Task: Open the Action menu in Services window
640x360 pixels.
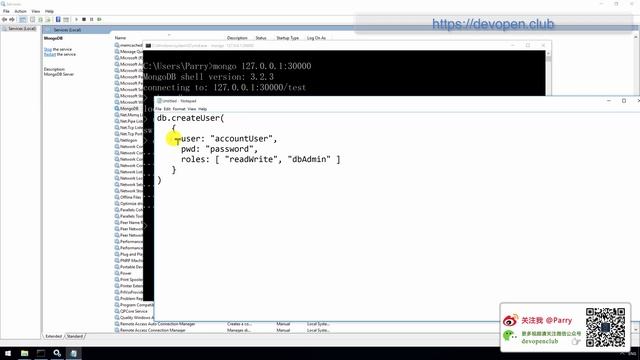Action: point(20,11)
